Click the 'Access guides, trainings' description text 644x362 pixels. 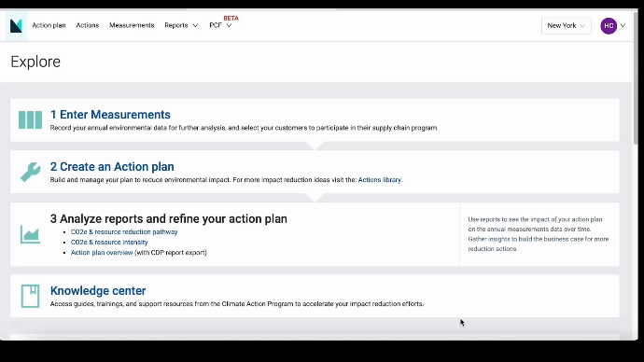coord(237,304)
